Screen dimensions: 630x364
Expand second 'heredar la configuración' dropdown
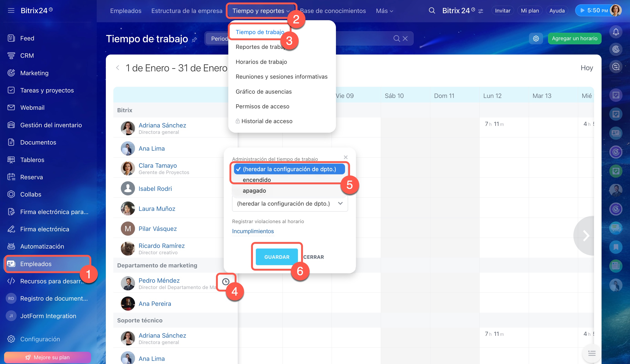click(290, 203)
